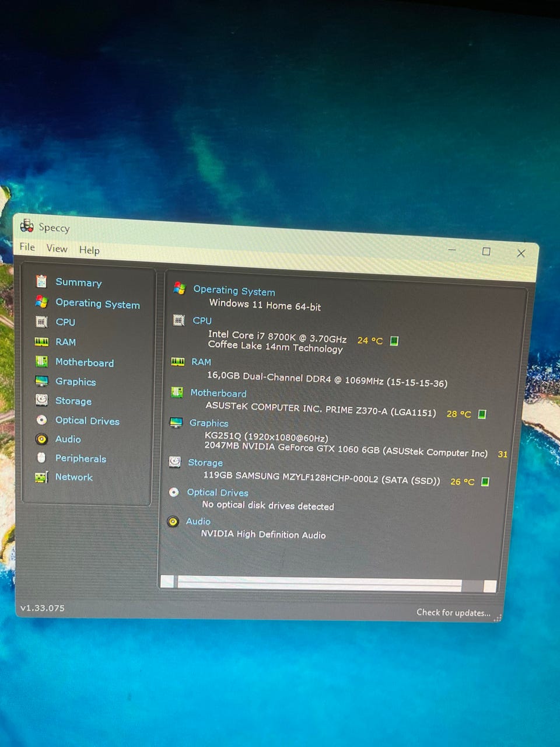Click NVIDIA High Definition Audio text
This screenshot has width=560, height=747.
[263, 534]
